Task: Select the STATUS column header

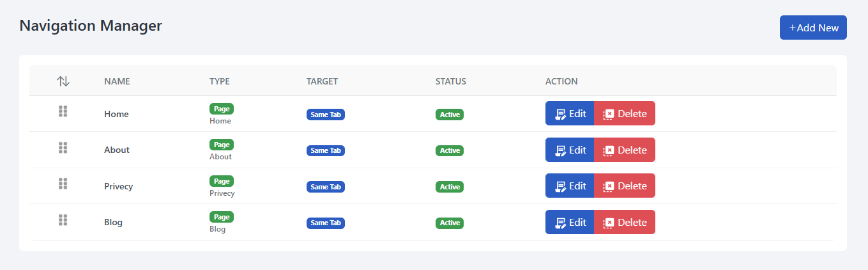Action: click(450, 81)
